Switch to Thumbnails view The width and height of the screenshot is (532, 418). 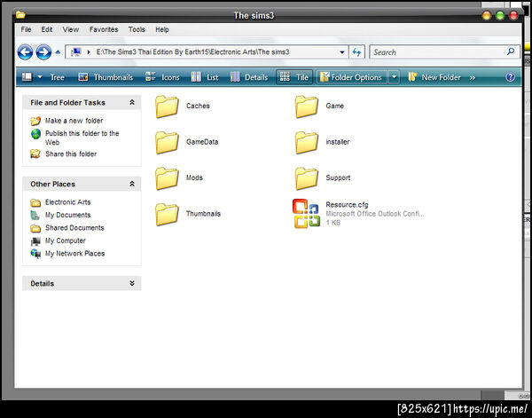pos(106,77)
